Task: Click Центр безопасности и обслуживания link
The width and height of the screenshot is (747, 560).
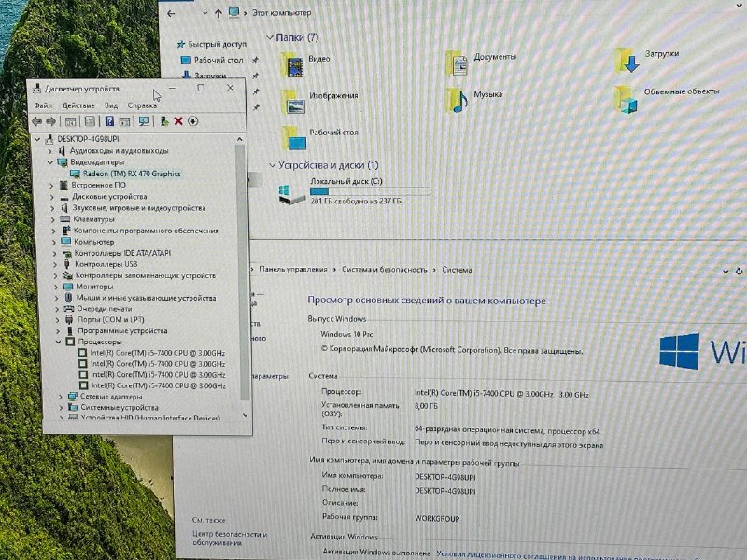Action: pos(230,539)
